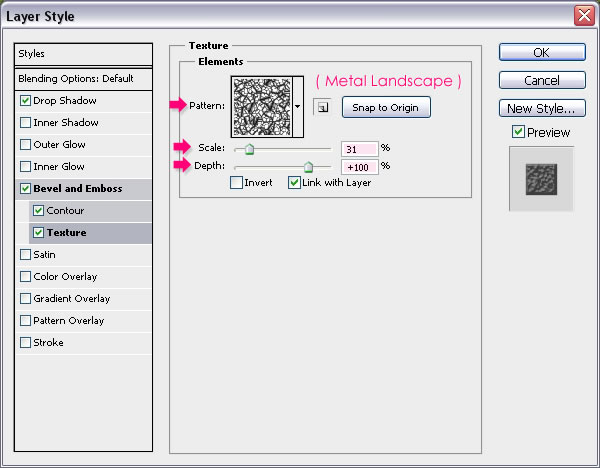Select the Texture sub-item label
The image size is (600, 468).
coord(67,233)
